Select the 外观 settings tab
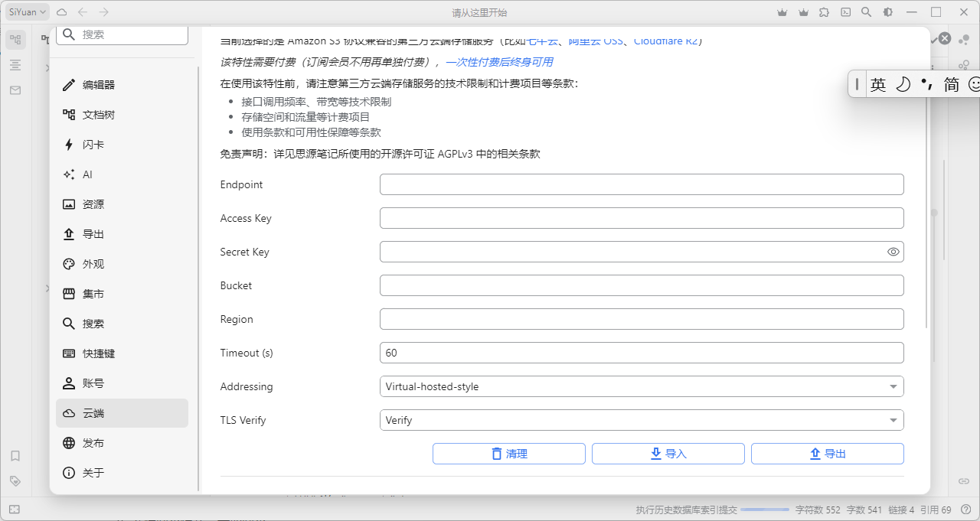This screenshot has width=980, height=521. [122, 264]
